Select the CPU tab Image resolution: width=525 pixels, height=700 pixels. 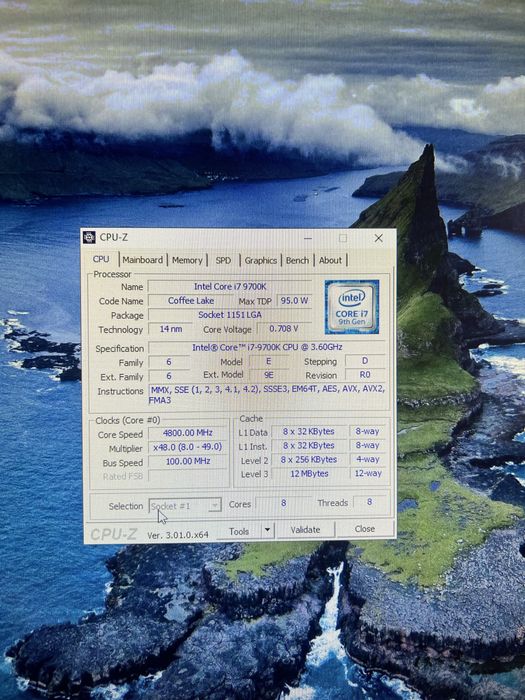coord(101,259)
